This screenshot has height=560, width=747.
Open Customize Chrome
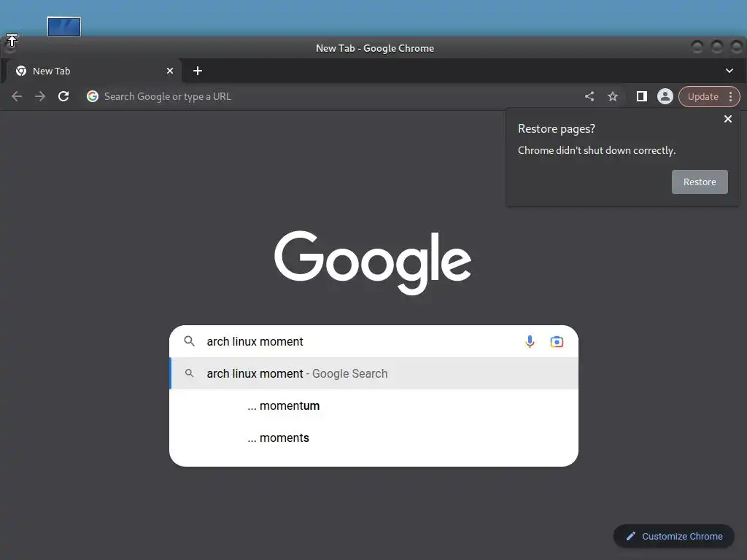point(673,536)
